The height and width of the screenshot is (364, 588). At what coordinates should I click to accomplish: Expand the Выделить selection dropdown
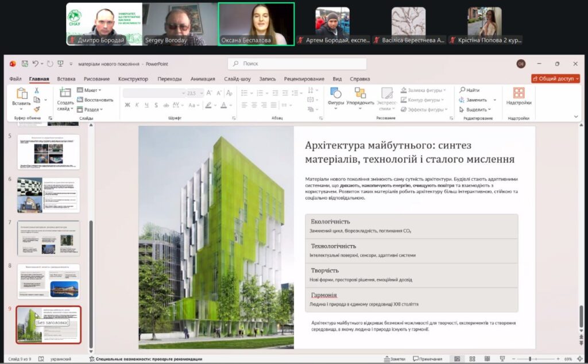coord(476,109)
